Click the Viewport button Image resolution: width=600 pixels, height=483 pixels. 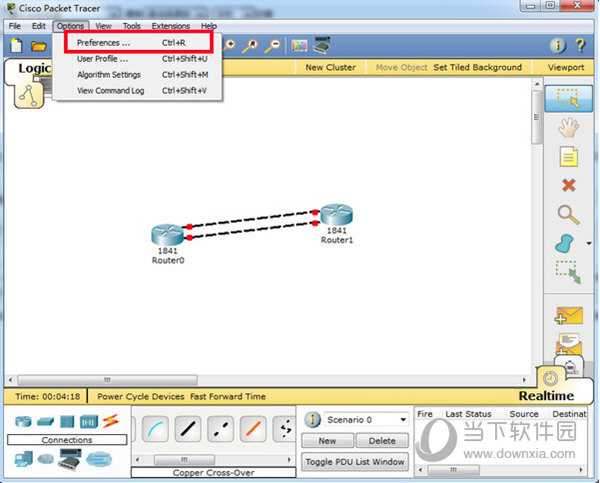tap(566, 67)
